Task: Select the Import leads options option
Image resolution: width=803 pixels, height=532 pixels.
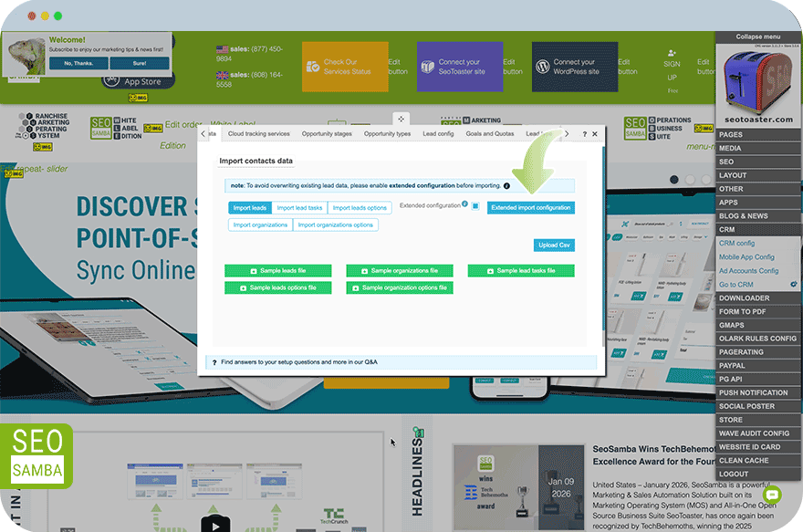Action: click(x=360, y=208)
